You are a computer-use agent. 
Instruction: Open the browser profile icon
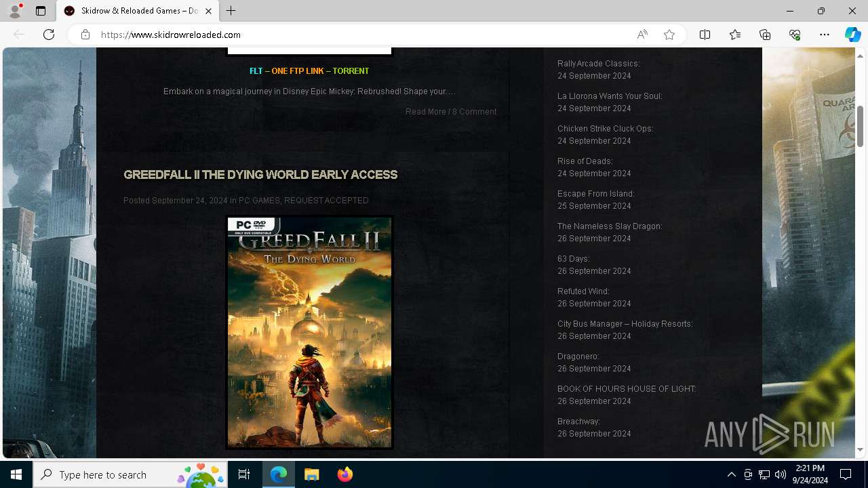coord(15,11)
